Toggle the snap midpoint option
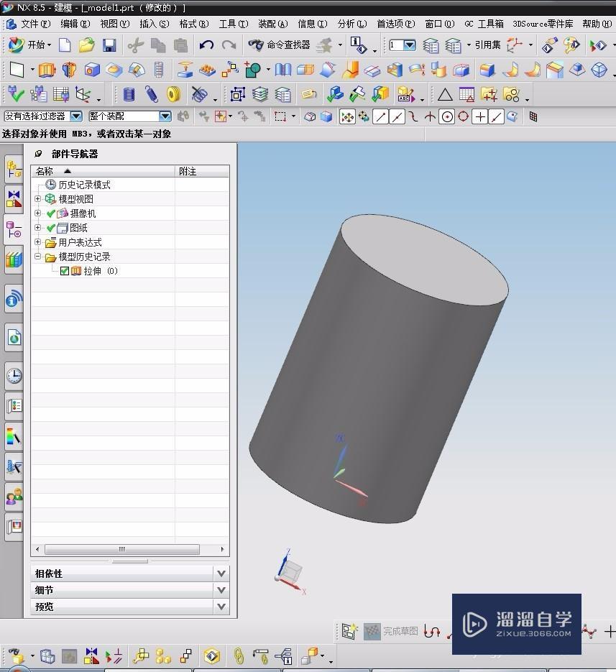 (397, 116)
